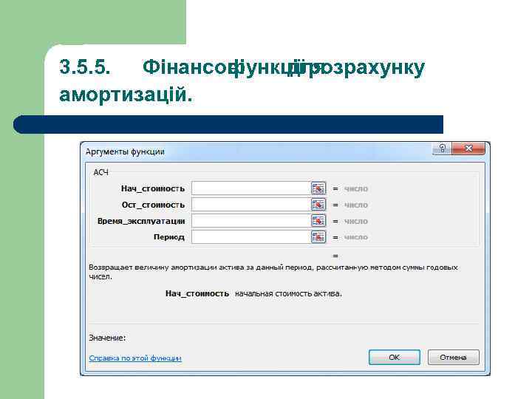532x399 pixels.
Task: Confirm with the OK button
Action: tap(395, 358)
